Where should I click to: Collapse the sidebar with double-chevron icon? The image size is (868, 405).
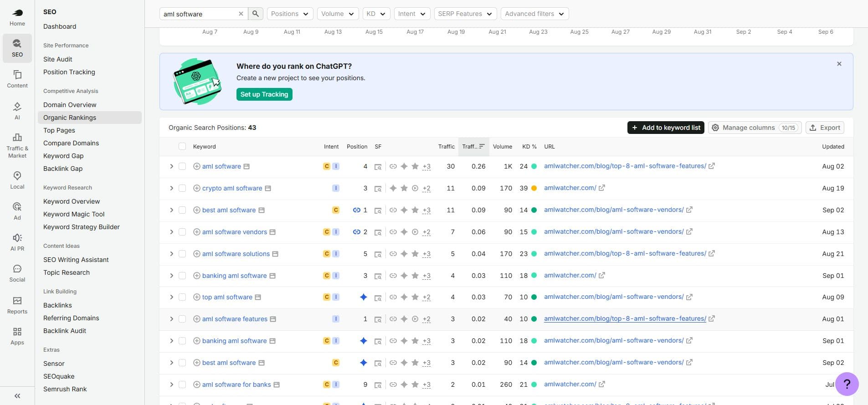[17, 396]
